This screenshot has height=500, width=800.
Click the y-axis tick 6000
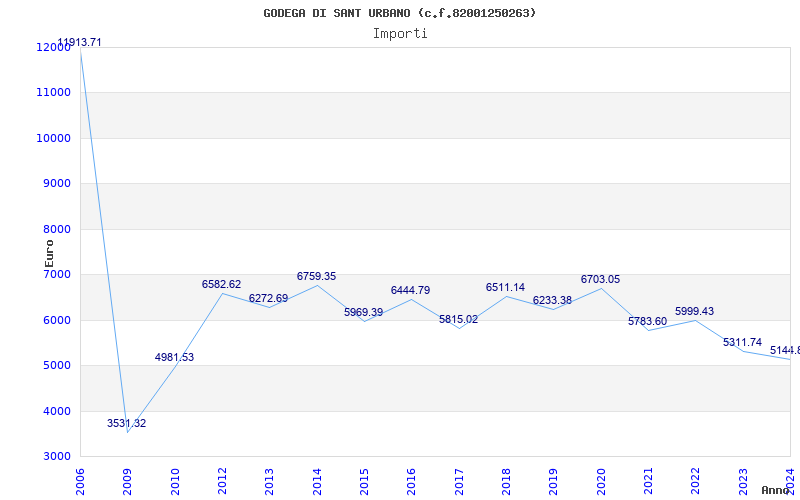tap(56, 320)
